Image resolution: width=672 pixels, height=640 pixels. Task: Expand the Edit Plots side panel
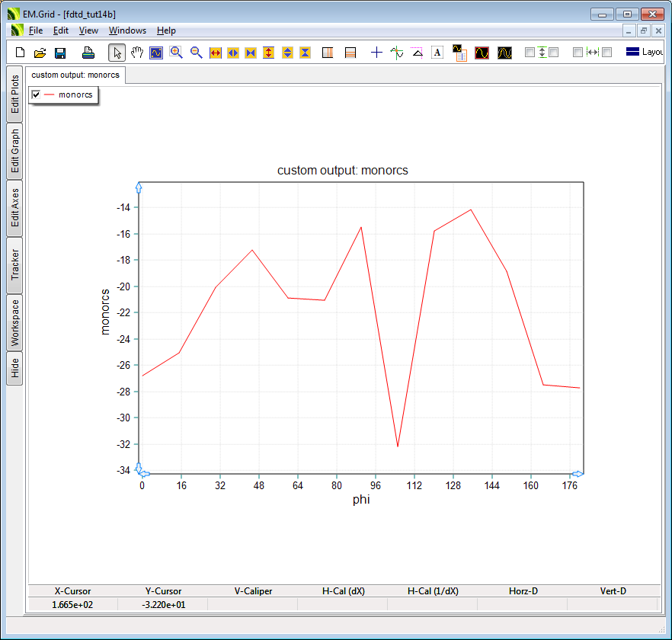(x=15, y=94)
